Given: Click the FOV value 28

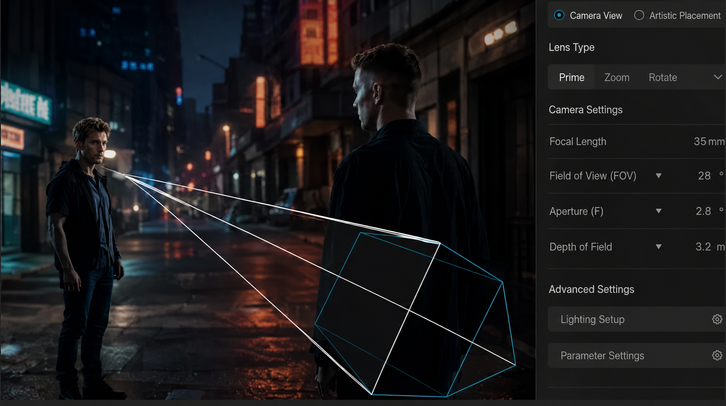Looking at the screenshot, I should point(704,176).
